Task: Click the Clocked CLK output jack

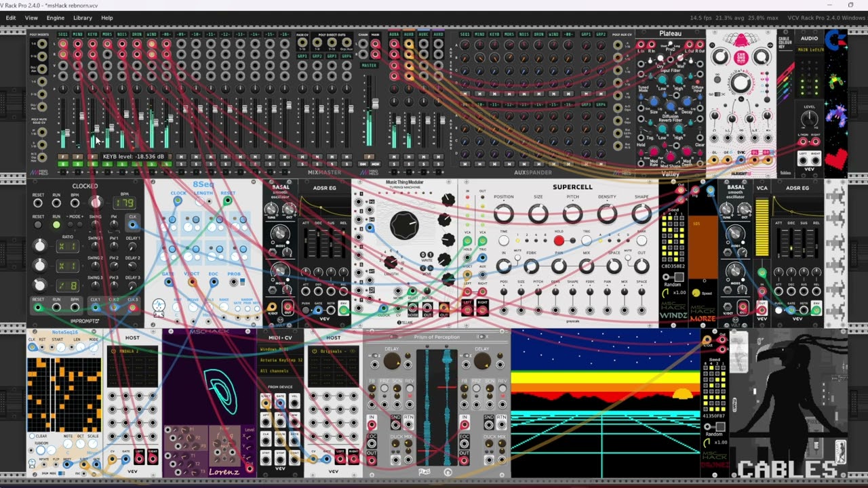Action: tap(133, 224)
